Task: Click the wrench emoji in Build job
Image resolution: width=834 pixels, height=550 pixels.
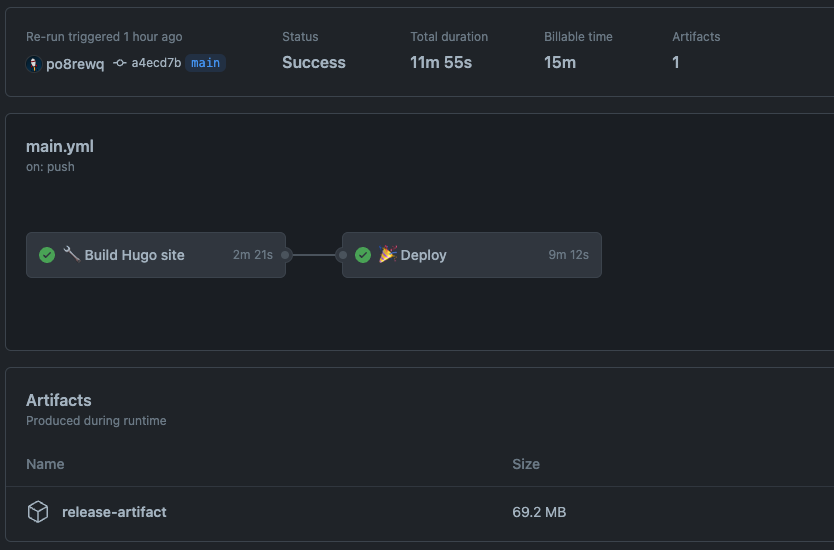Action: [72, 254]
